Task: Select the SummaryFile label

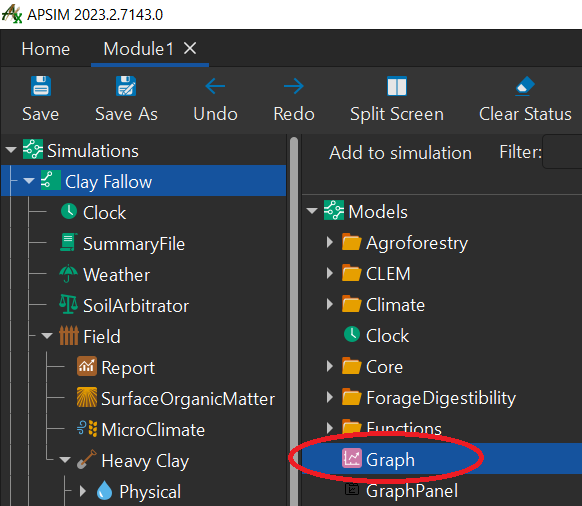Action: (134, 244)
